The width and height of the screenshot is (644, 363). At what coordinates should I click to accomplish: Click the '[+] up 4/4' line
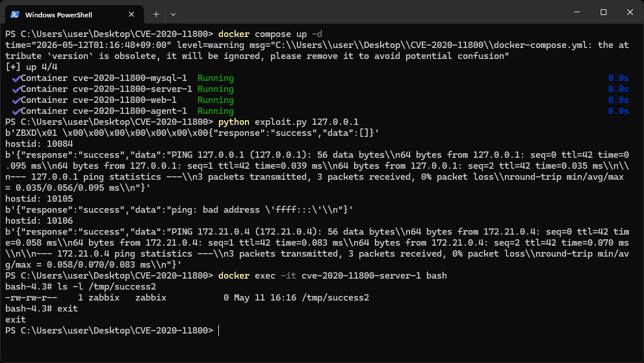[x=31, y=67]
